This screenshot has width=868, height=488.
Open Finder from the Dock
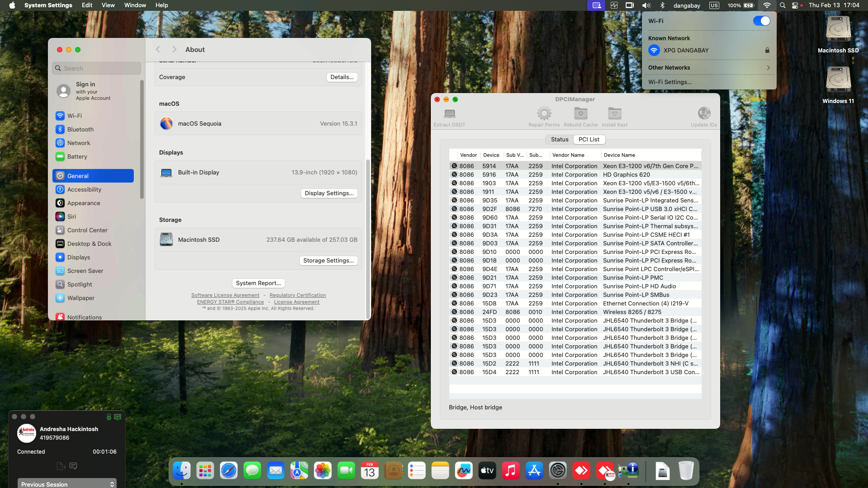(182, 471)
